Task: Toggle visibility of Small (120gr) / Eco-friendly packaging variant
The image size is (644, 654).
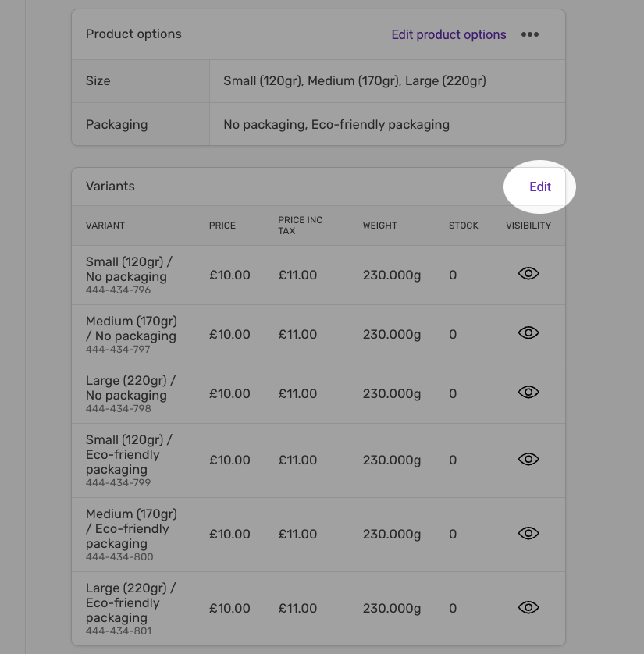Action: (x=528, y=459)
